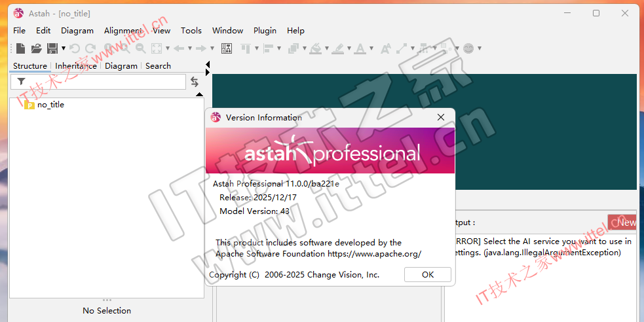Click the Open folder toolbar icon
Image resolution: width=644 pixels, height=322 pixels.
pos(37,48)
